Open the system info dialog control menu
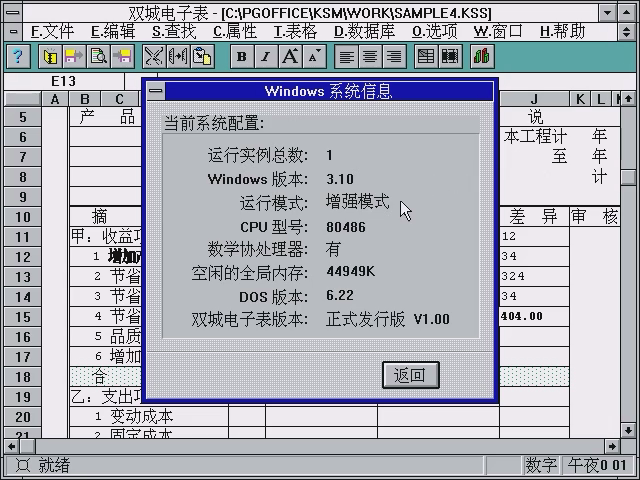 click(x=156, y=91)
